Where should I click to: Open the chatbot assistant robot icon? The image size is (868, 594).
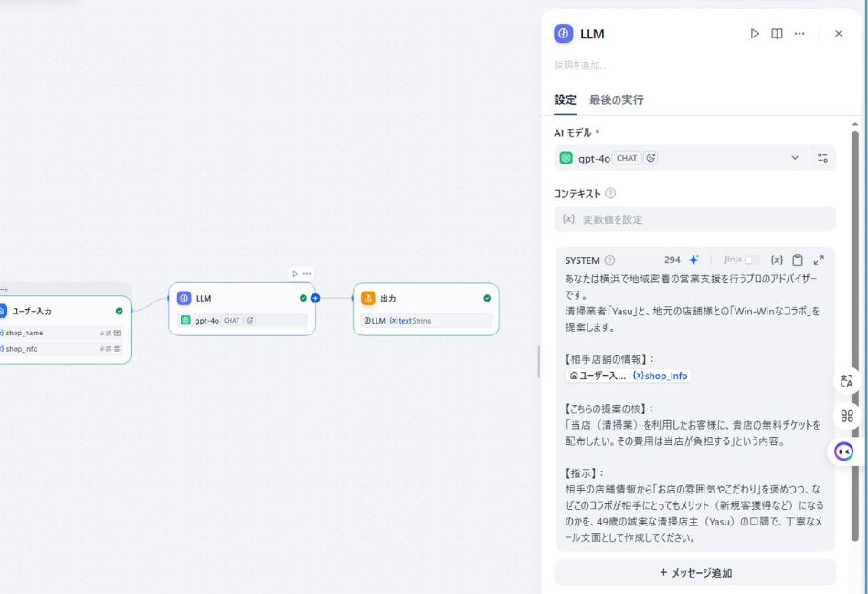[x=842, y=450]
